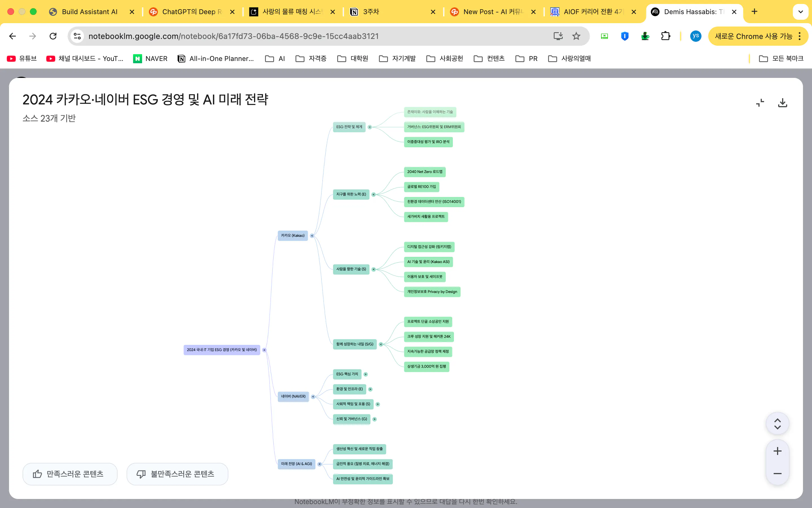Go back with the browser back arrow
This screenshot has height=508, width=812.
click(x=12, y=36)
